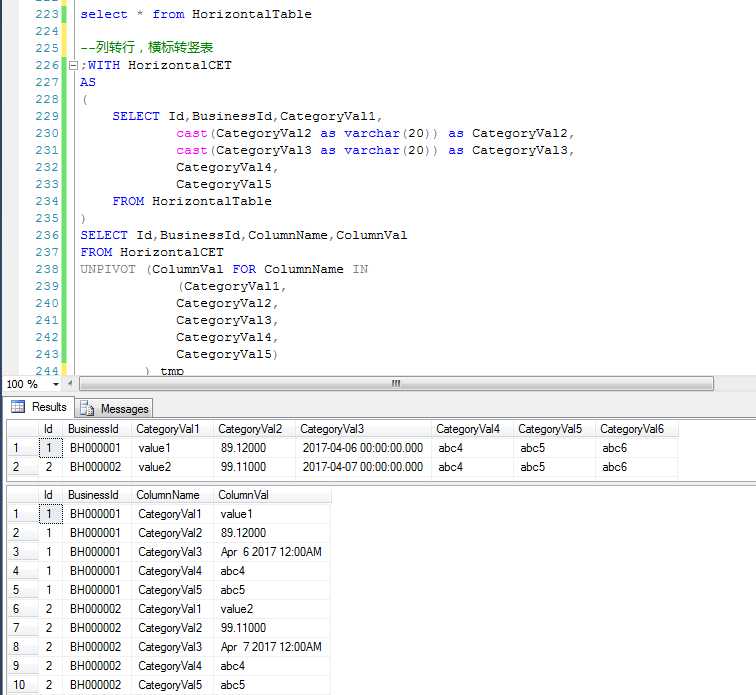Collapse the WITH HorizontalCET code block
Screen dimensions: 756x695
click(73, 66)
